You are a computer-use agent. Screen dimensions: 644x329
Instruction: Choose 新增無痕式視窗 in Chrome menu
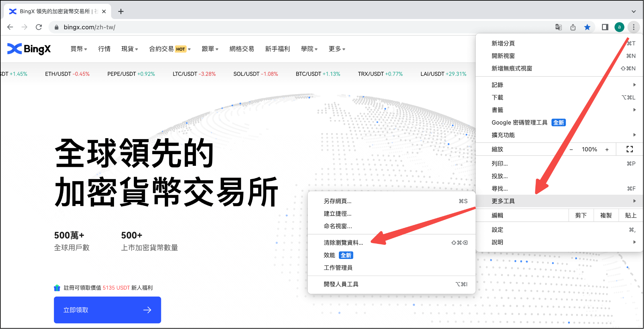click(512, 68)
